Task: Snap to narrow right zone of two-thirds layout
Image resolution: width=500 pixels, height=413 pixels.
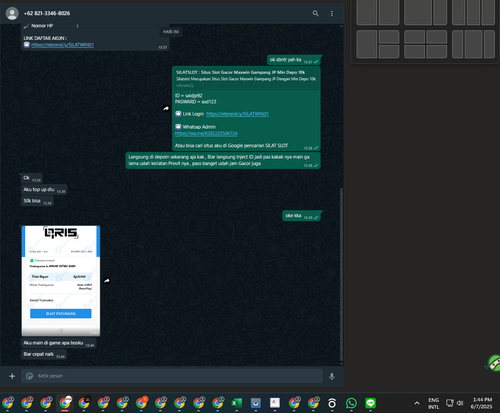Action: [x=440, y=12]
